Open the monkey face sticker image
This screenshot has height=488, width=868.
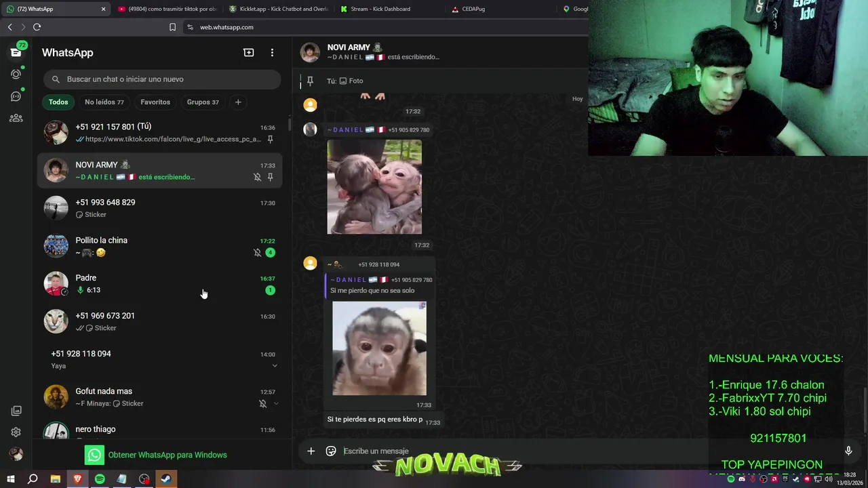coord(379,348)
